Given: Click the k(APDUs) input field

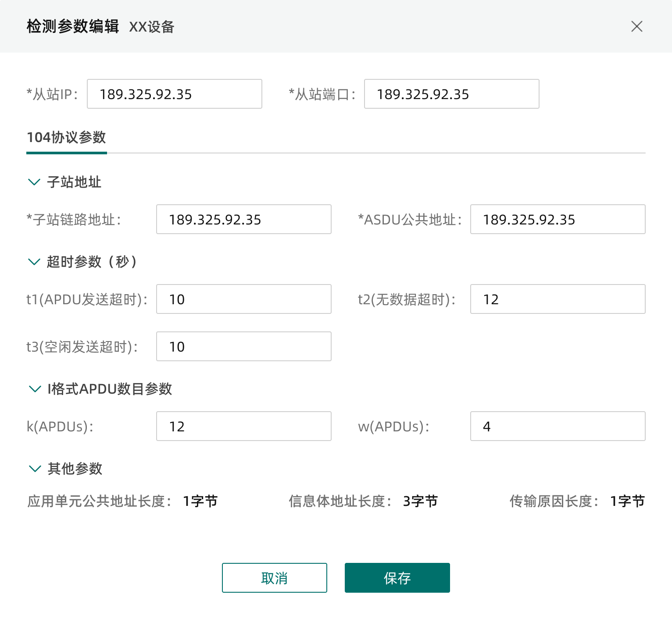Looking at the screenshot, I should (x=244, y=426).
